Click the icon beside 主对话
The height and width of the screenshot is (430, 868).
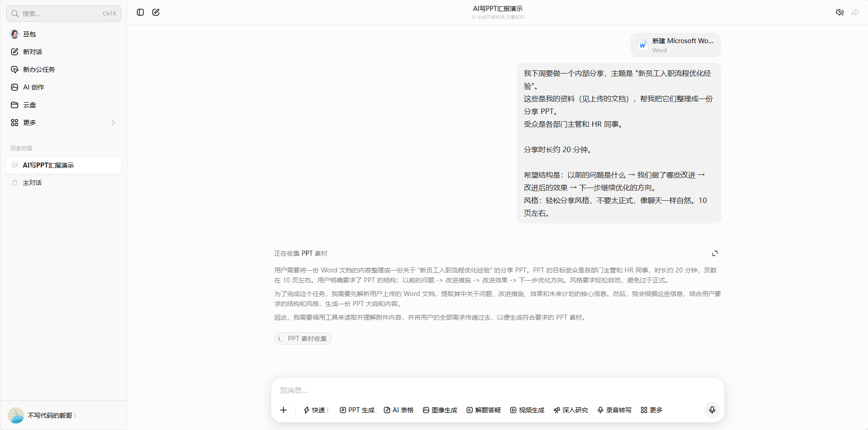15,183
